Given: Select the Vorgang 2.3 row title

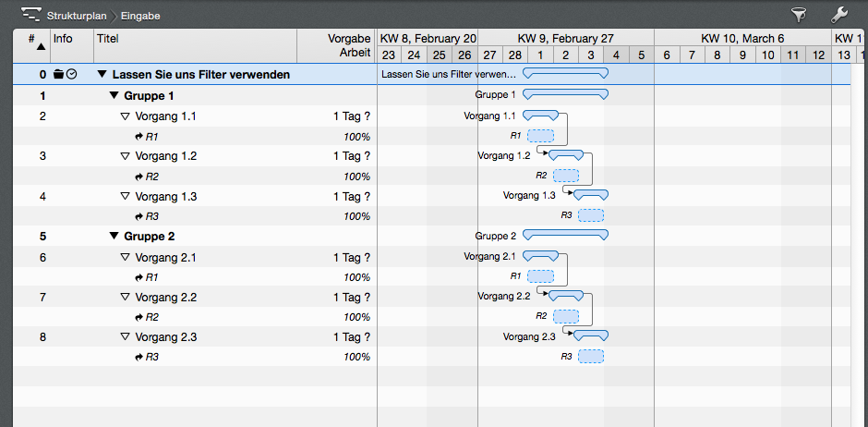Looking at the screenshot, I should pyautogui.click(x=165, y=337).
